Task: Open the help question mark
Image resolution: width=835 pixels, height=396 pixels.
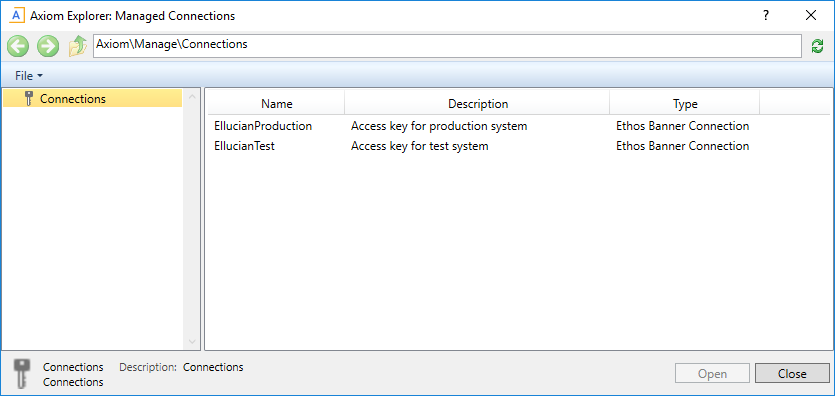Action: coord(766,15)
